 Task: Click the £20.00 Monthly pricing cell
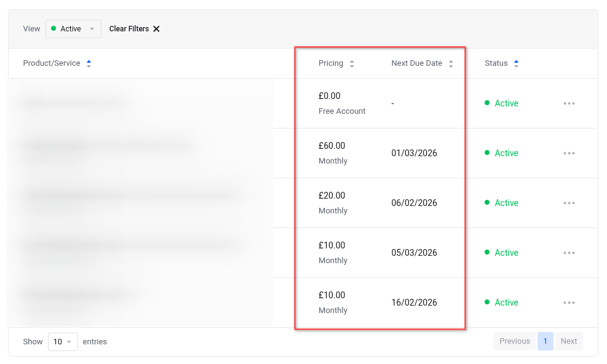pos(332,202)
